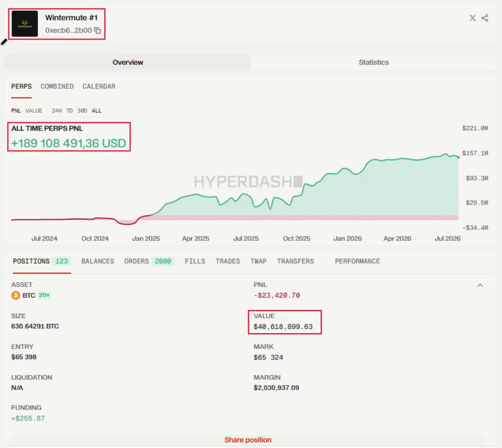Open the TRADES tab
The image size is (502, 448).
(x=228, y=261)
